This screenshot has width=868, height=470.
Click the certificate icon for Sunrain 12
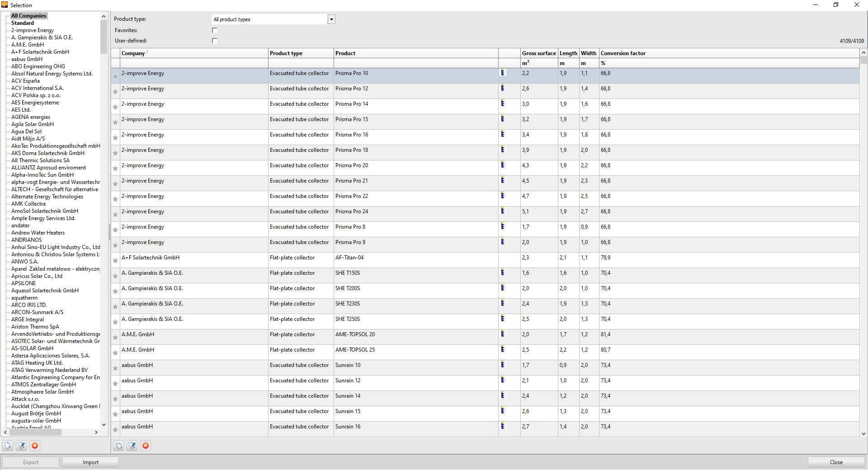pos(502,380)
